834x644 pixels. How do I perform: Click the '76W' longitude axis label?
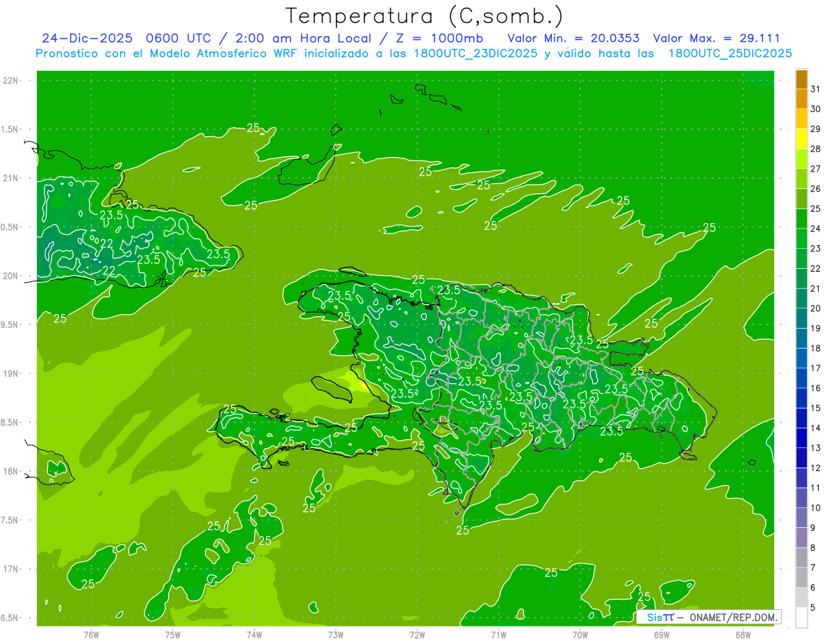point(91,634)
